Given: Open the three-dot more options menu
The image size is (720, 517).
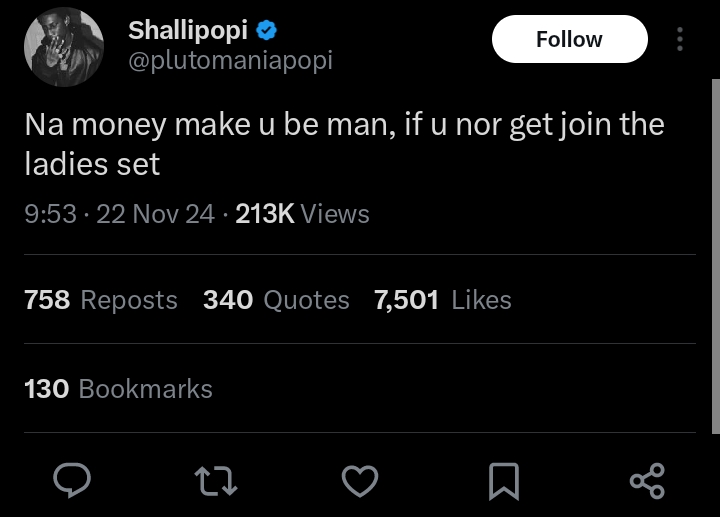Looking at the screenshot, I should tap(680, 39).
